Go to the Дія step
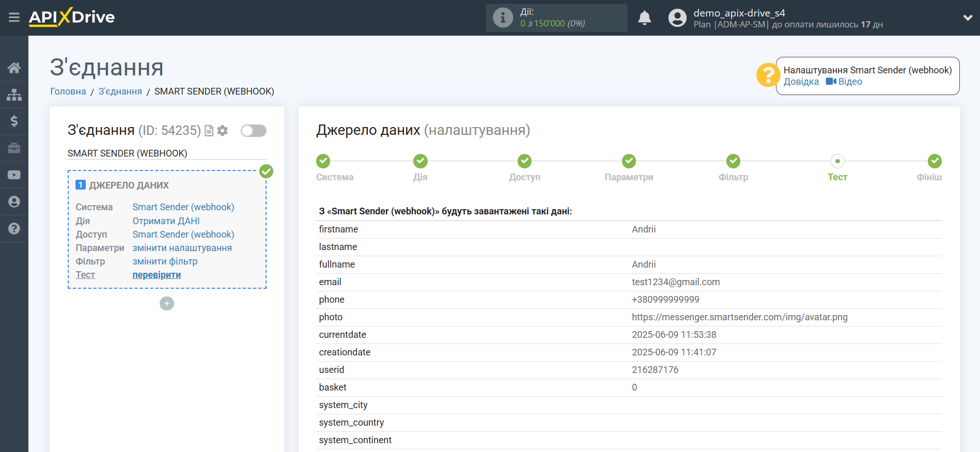Viewport: 980px width, 452px height. [421, 161]
